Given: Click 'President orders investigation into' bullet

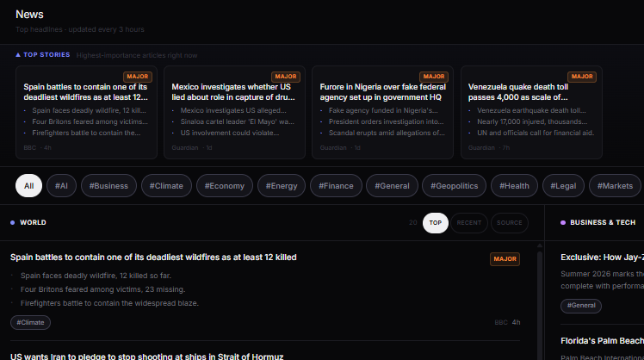Looking at the screenshot, I should pyautogui.click(x=386, y=121).
